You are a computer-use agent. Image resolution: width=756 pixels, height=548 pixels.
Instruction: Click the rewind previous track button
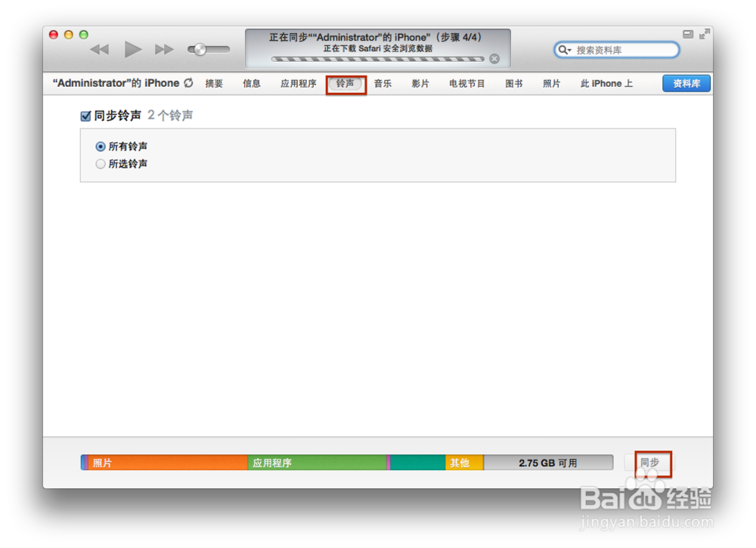(x=100, y=49)
